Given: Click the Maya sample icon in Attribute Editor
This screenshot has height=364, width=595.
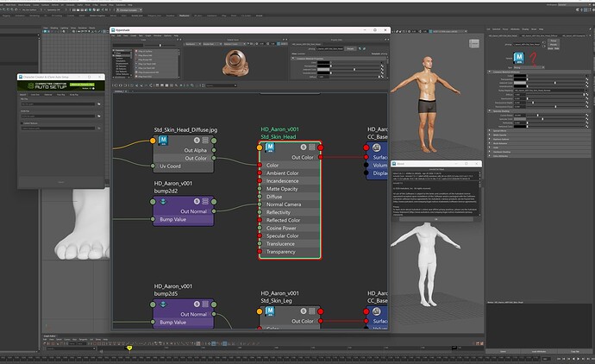Looking at the screenshot, I should (519, 58).
